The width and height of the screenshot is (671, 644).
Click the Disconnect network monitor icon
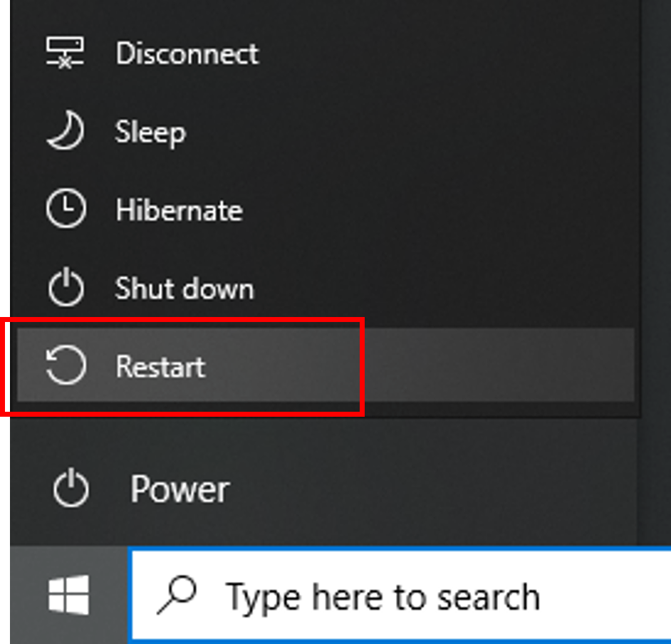(65, 53)
